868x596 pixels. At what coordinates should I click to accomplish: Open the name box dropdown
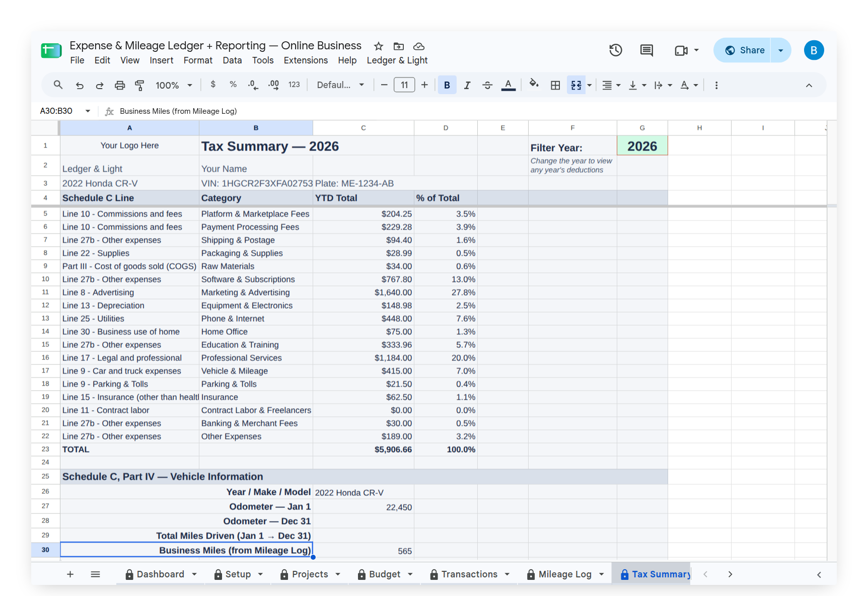coord(88,111)
